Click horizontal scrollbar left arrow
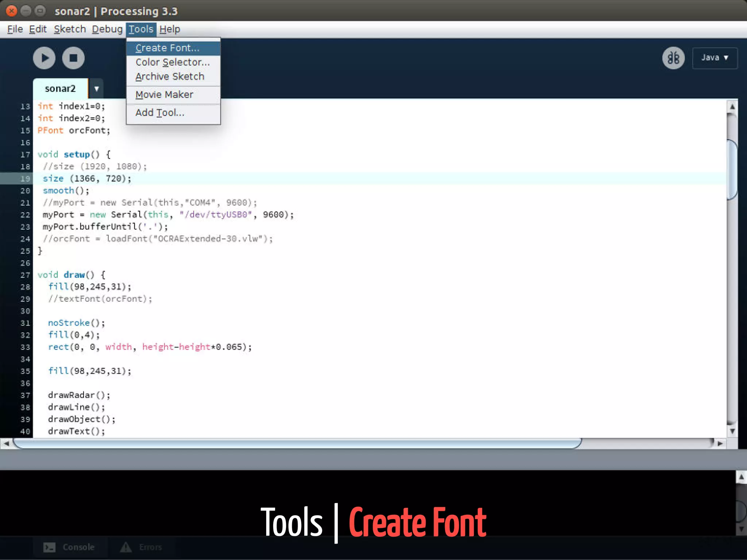747x560 pixels. click(x=6, y=444)
